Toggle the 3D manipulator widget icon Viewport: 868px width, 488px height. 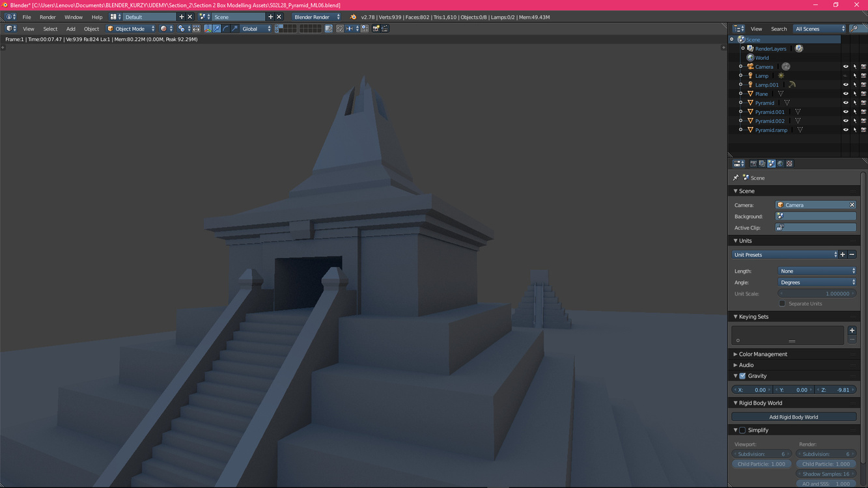point(208,29)
